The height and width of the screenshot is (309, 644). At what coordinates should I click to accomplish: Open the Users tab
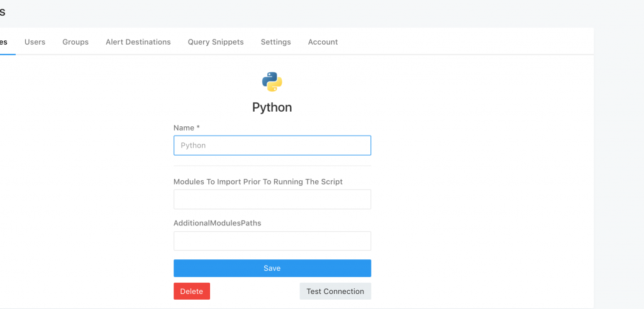coord(35,42)
